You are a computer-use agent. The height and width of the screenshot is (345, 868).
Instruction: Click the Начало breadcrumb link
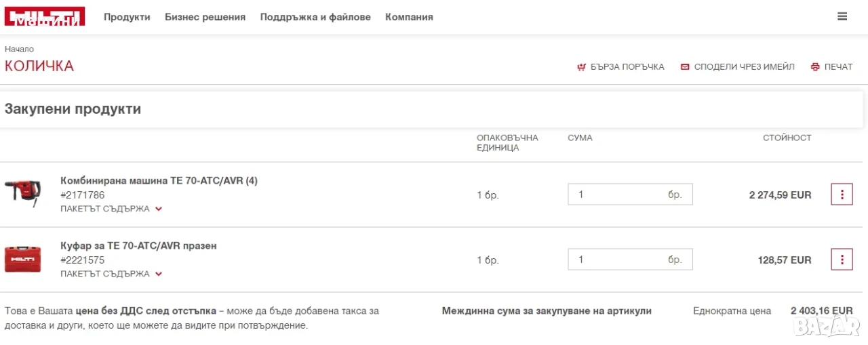pyautogui.click(x=19, y=49)
